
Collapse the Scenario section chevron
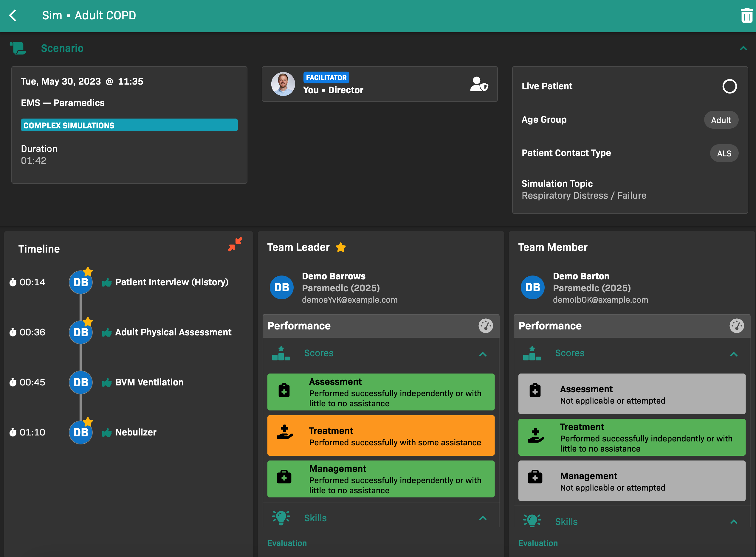click(743, 48)
